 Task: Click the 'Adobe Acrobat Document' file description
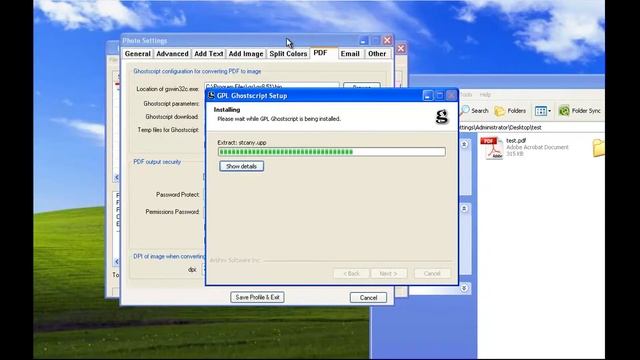coord(537,147)
